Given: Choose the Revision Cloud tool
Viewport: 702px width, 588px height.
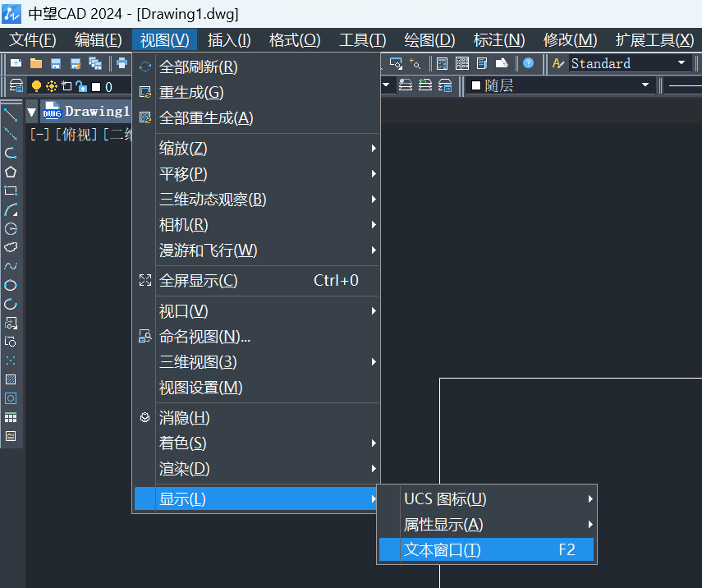Looking at the screenshot, I should click(x=11, y=246).
